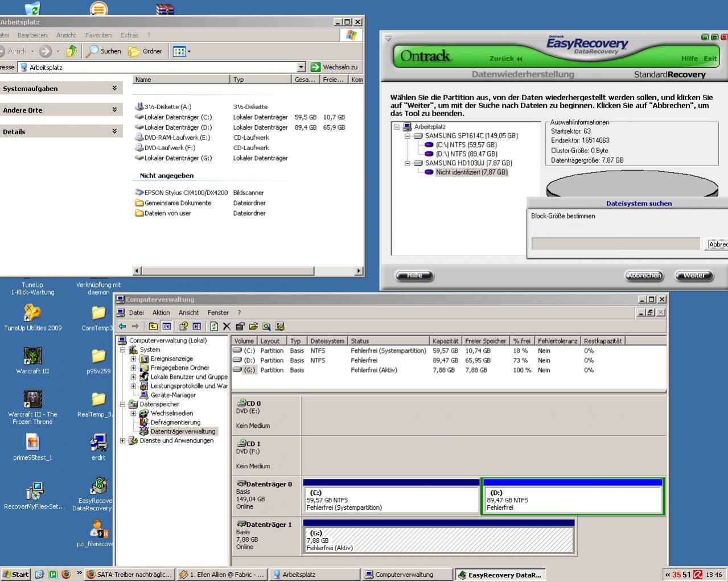The height and width of the screenshot is (582, 728).
Task: Select the Warcraft III desktop icon
Action: (32, 361)
